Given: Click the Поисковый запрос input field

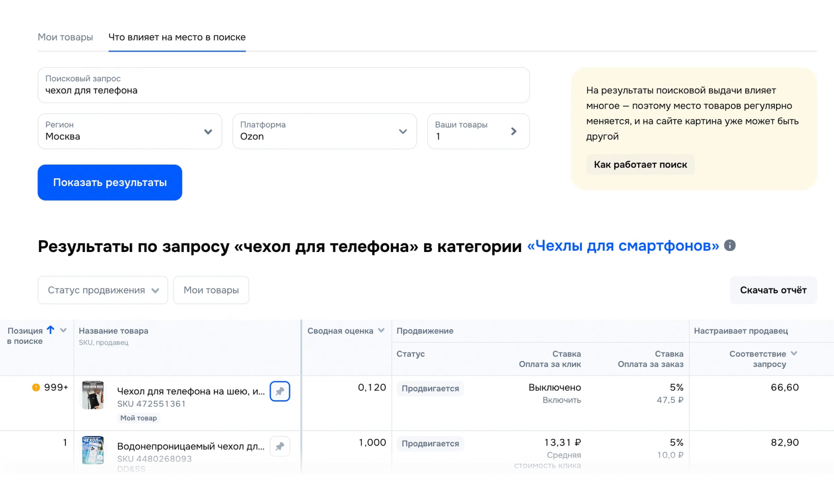Looking at the screenshot, I should (x=284, y=85).
